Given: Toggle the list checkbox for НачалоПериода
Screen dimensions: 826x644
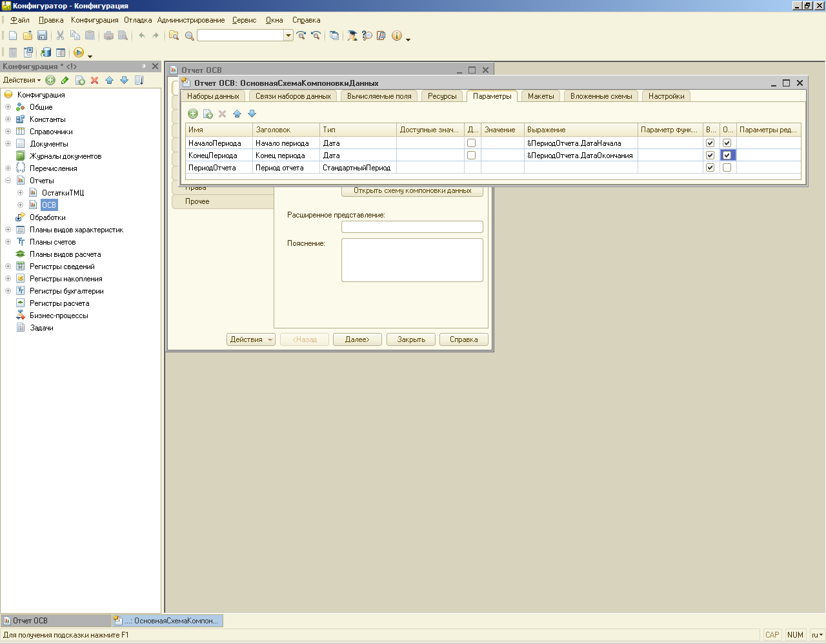Looking at the screenshot, I should [471, 143].
